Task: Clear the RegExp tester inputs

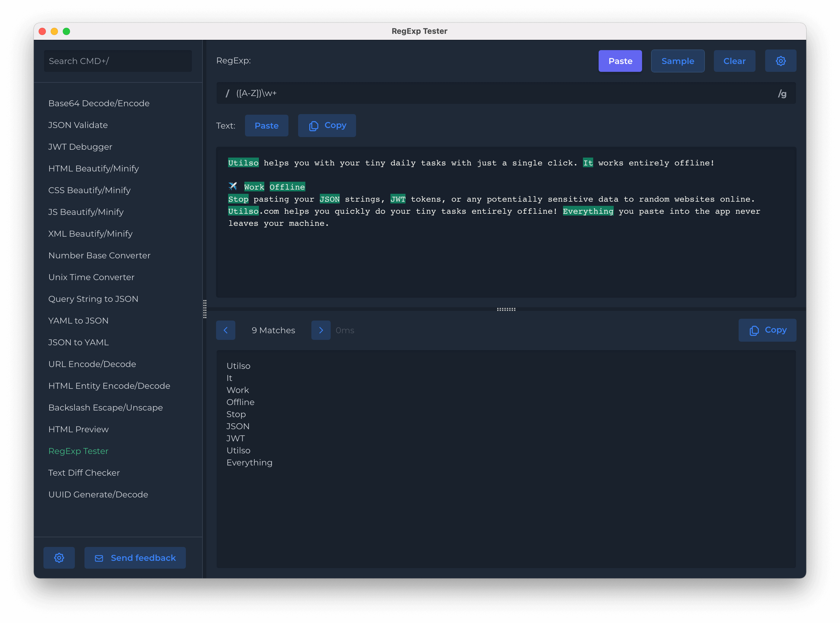Action: pyautogui.click(x=734, y=61)
